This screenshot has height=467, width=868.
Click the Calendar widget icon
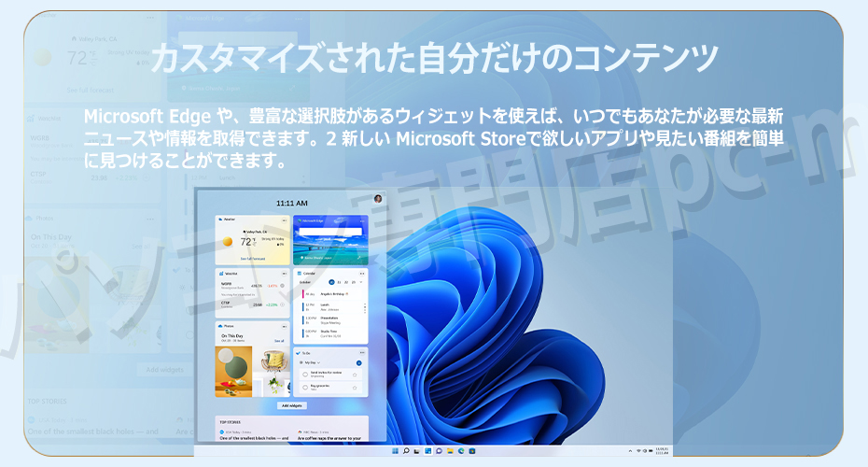point(299,273)
